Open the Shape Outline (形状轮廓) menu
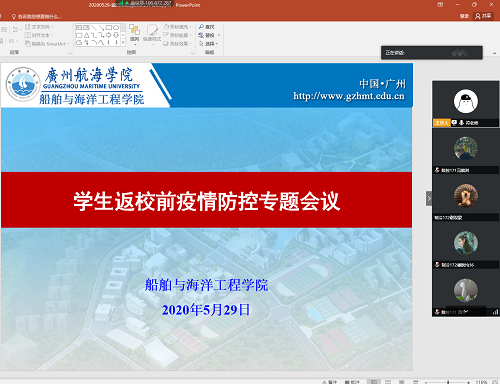 (x=177, y=35)
